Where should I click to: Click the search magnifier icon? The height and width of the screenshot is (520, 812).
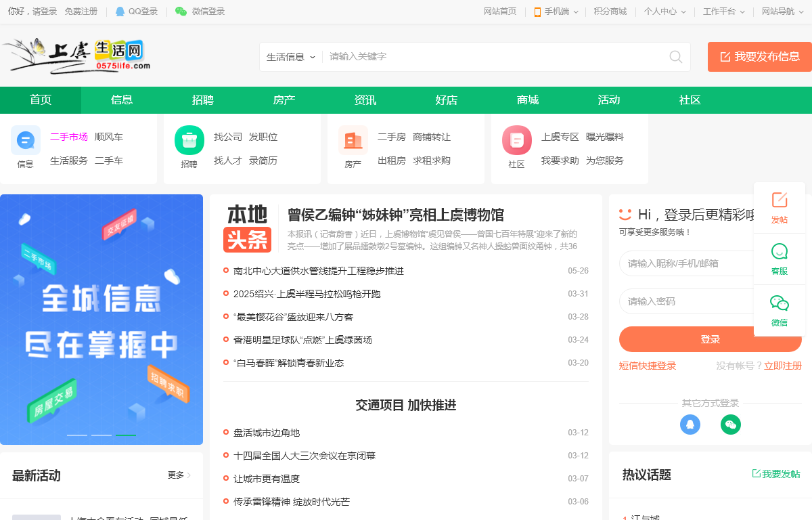[x=675, y=57]
